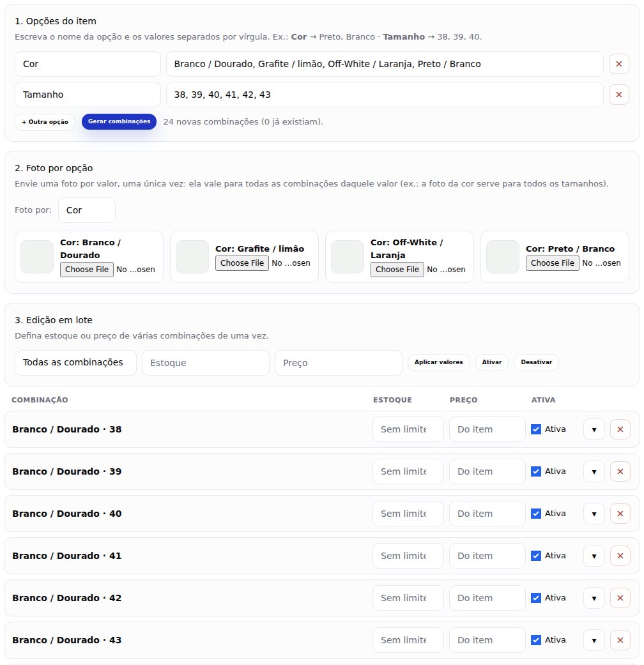This screenshot has height=665, width=644.
Task: Choose a file for Cor: Grafite / limão
Action: point(242,263)
